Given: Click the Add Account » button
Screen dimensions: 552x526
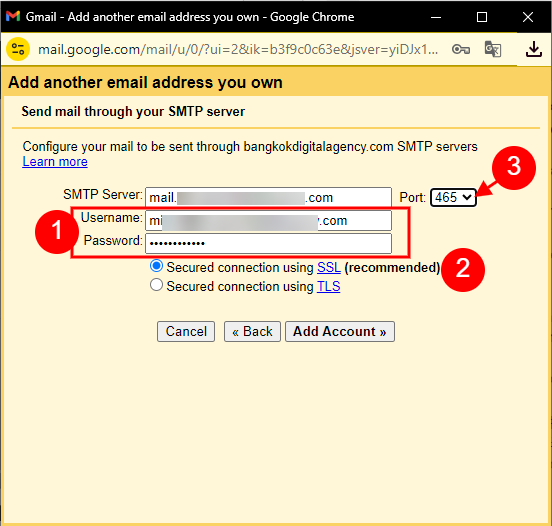Looking at the screenshot, I should tap(340, 331).
